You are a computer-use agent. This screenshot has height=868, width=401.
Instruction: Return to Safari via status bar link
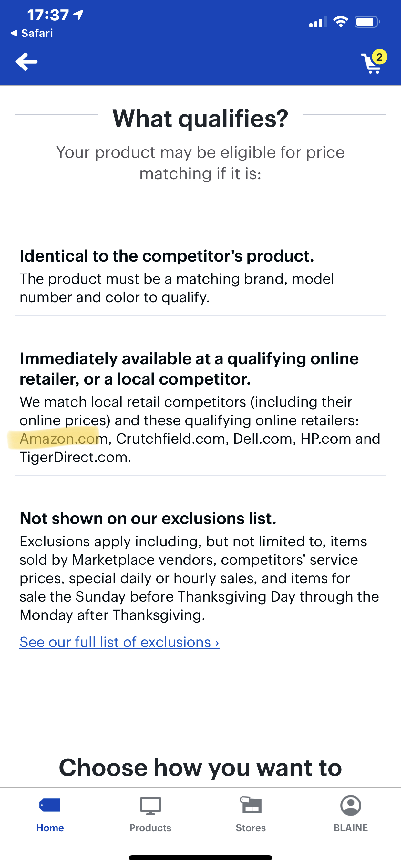pyautogui.click(x=32, y=33)
